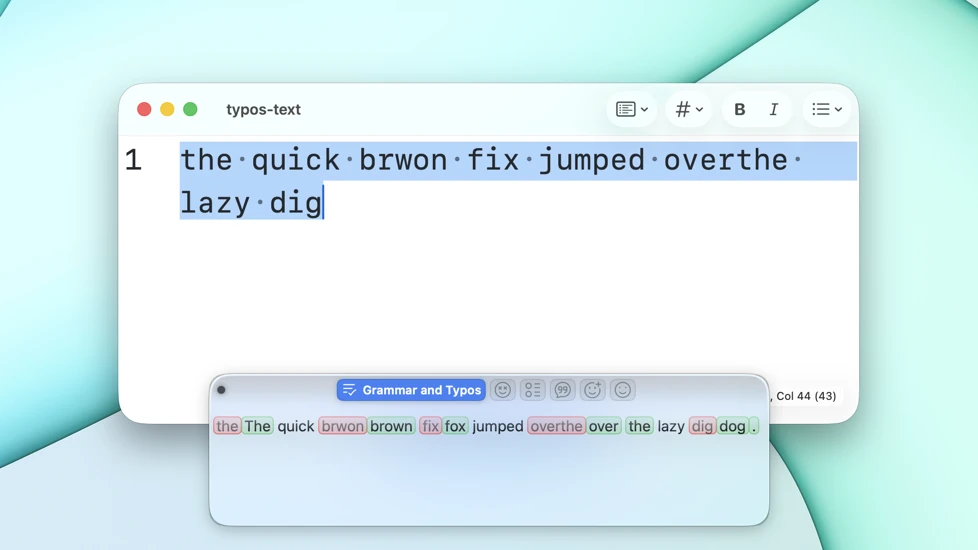Image resolution: width=978 pixels, height=550 pixels.
Task: Click the plain smiley face icon
Action: (622, 390)
